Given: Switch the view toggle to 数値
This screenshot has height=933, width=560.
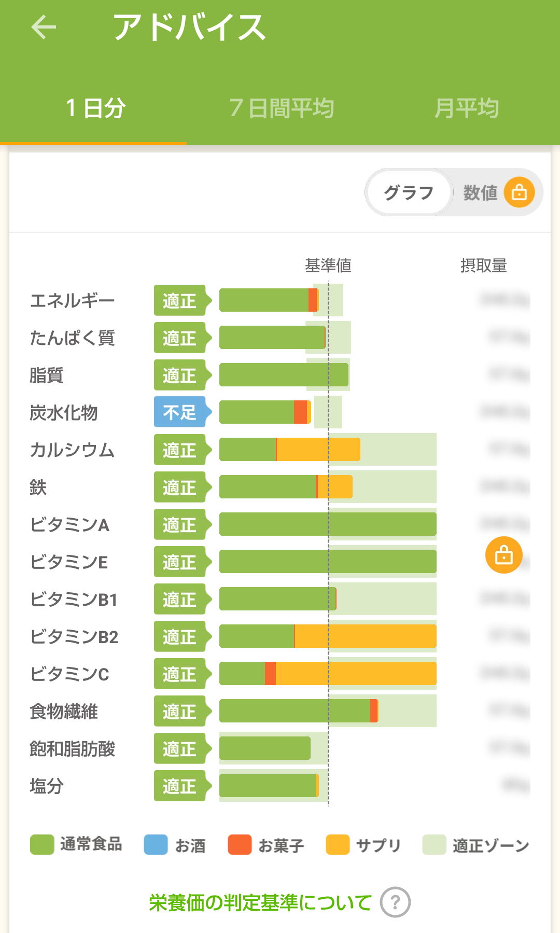Looking at the screenshot, I should click(x=480, y=192).
